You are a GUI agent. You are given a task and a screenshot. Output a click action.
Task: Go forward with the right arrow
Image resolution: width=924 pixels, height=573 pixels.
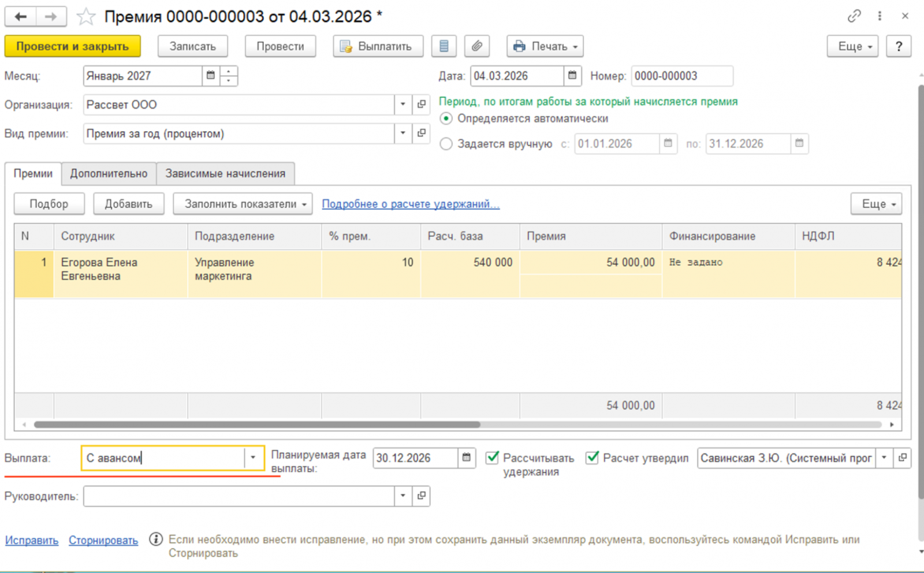point(51,17)
